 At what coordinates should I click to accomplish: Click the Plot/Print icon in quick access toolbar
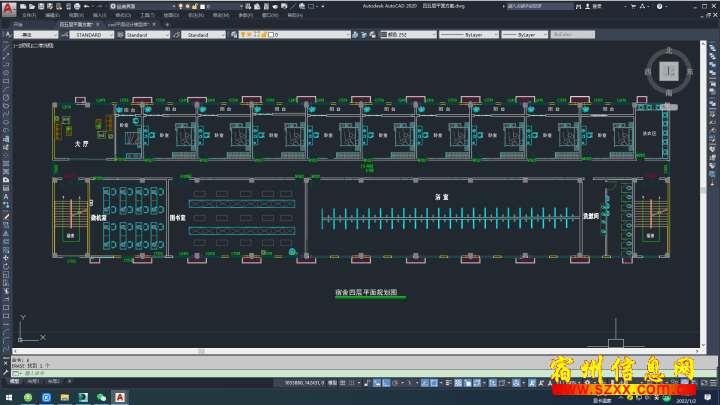pyautogui.click(x=76, y=6)
